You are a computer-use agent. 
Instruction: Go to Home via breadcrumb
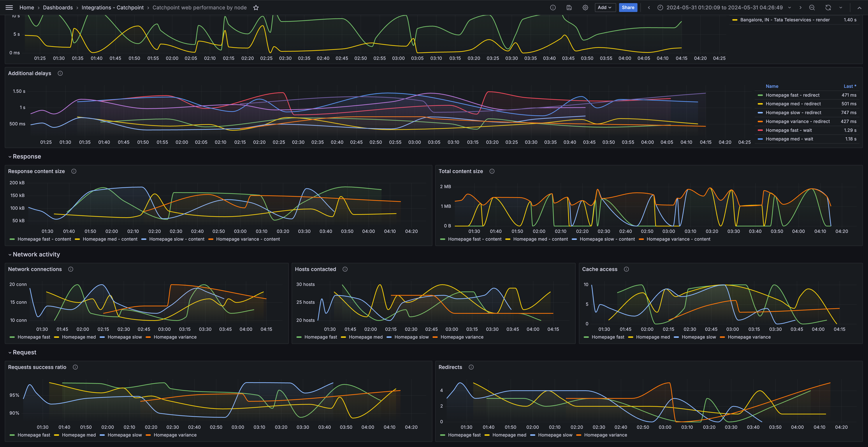[x=27, y=7]
